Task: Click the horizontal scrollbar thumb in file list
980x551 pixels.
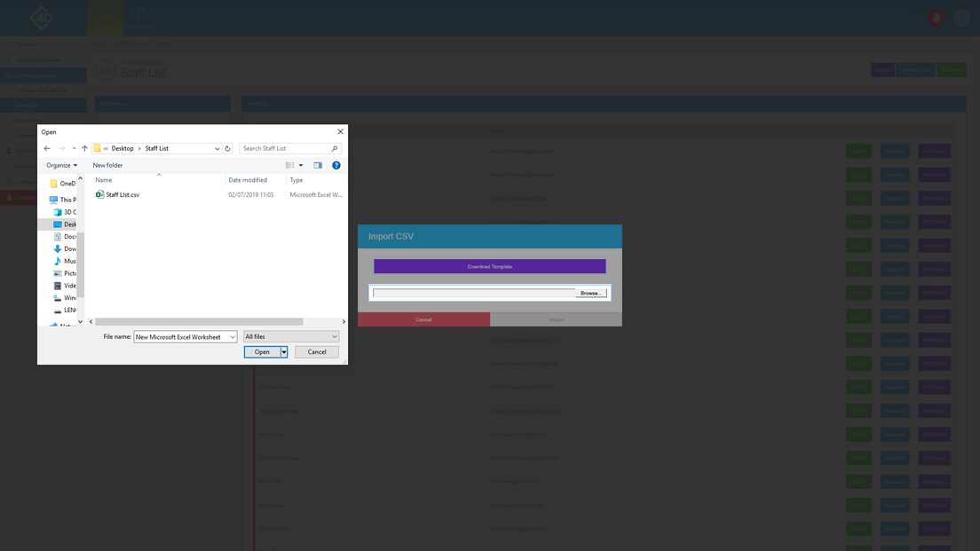Action: coord(200,322)
